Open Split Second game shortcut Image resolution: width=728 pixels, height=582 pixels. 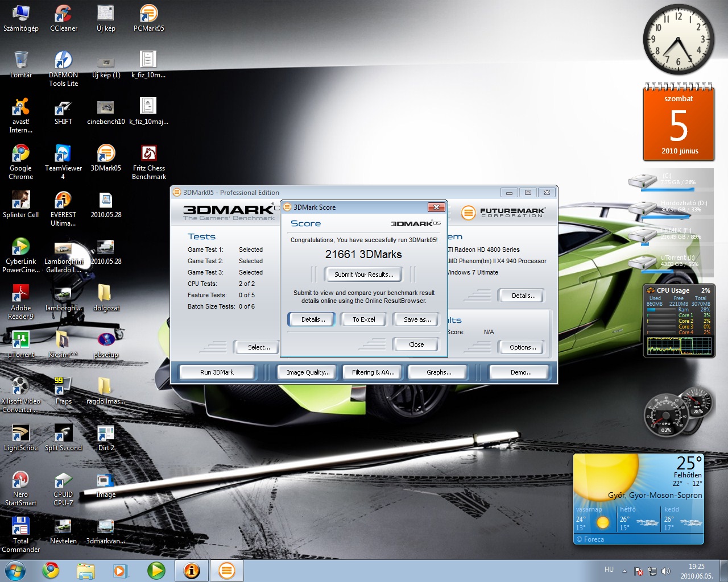(63, 437)
